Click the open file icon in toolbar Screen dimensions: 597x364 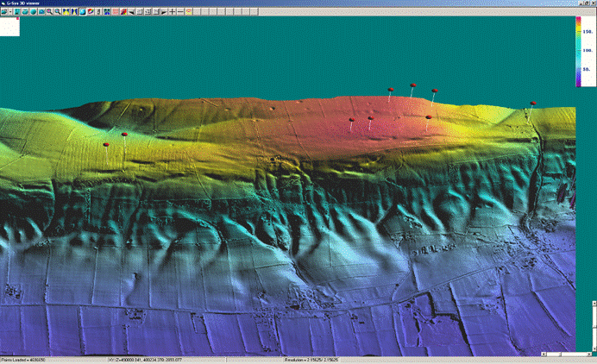(4, 12)
